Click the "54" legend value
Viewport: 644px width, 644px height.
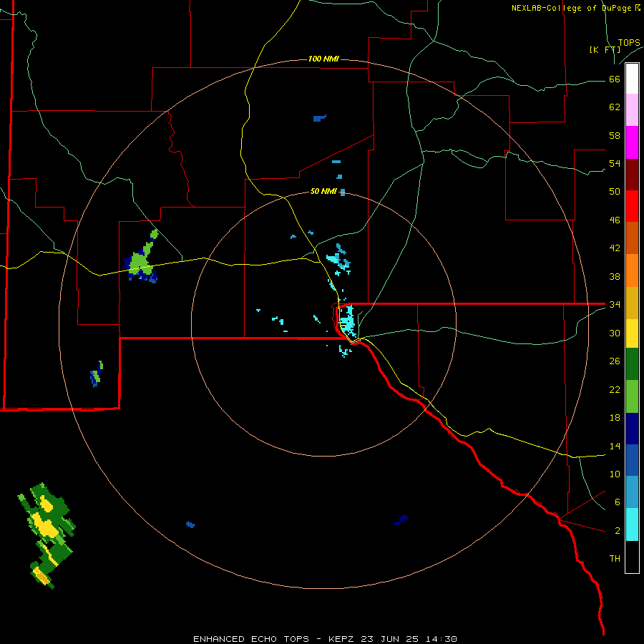point(615,163)
